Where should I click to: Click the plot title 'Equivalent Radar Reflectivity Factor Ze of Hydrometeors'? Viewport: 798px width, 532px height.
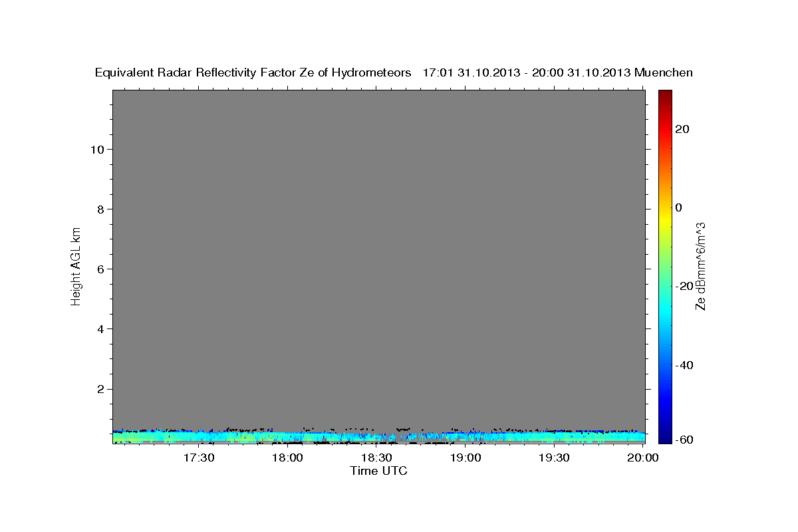click(x=253, y=72)
